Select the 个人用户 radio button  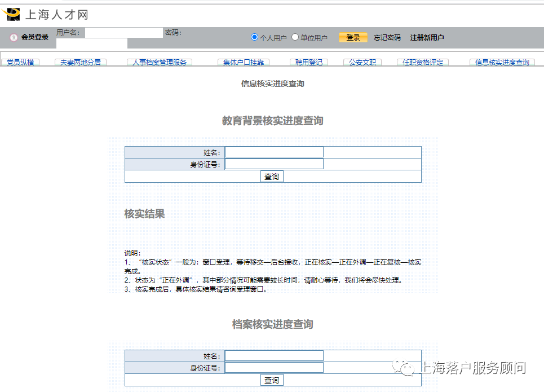pyautogui.click(x=254, y=37)
